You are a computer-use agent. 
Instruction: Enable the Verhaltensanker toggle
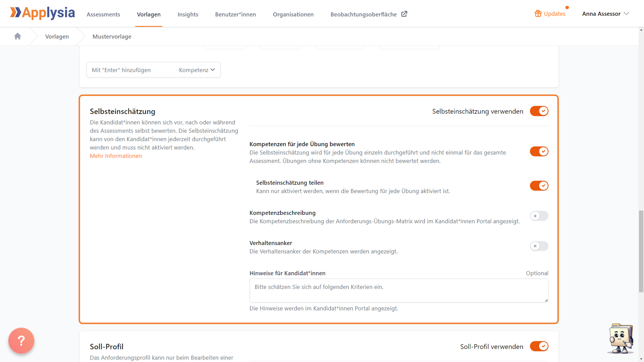tap(539, 246)
